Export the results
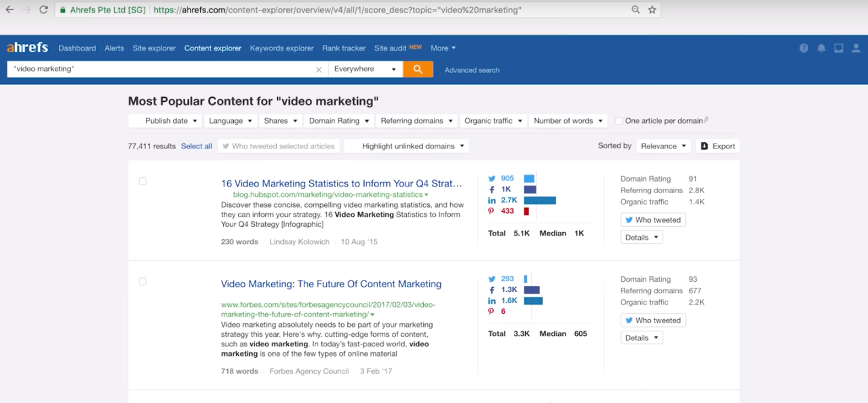This screenshot has height=403, width=868. [717, 146]
